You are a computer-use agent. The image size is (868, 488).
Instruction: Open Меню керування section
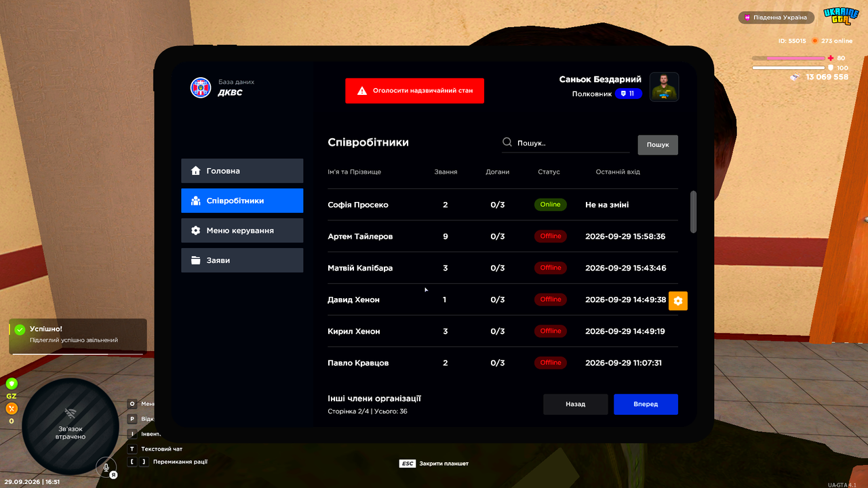point(242,230)
